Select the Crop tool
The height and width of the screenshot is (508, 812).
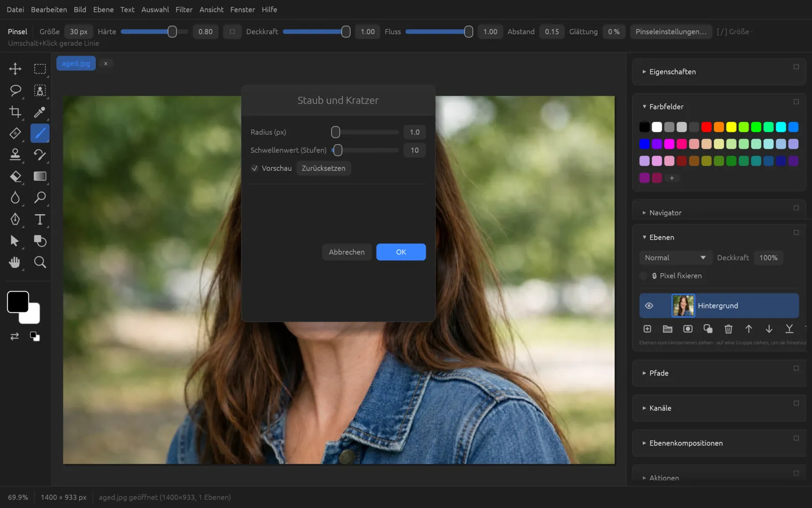pos(15,112)
